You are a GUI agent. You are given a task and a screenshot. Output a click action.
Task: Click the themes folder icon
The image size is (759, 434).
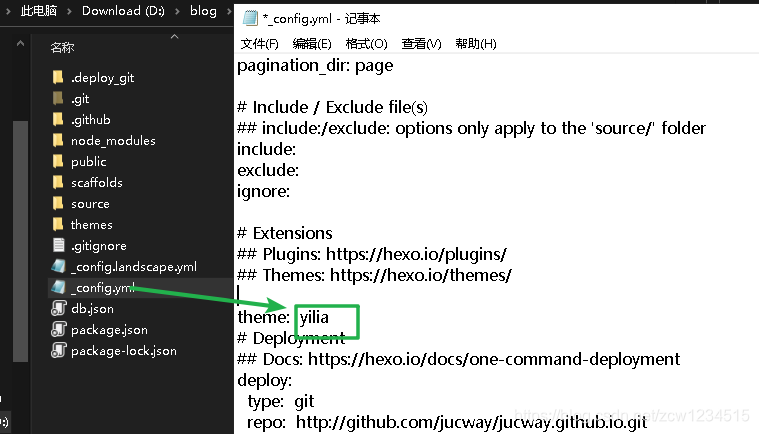pos(58,224)
